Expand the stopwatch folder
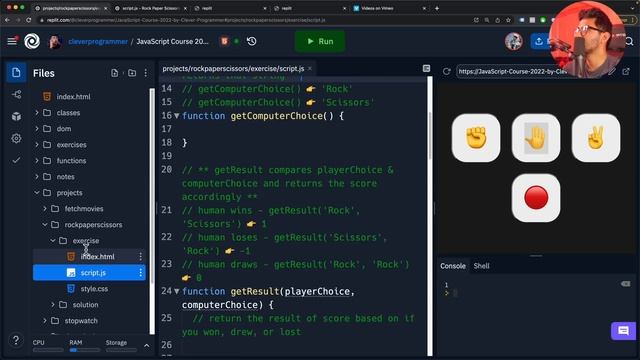The height and width of the screenshot is (360, 640). pos(45,320)
